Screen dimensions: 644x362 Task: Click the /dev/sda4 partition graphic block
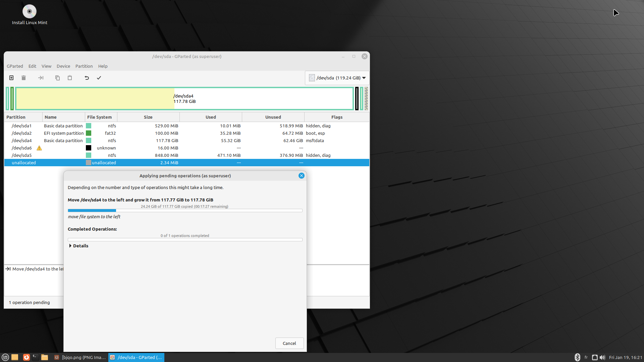[184, 99]
